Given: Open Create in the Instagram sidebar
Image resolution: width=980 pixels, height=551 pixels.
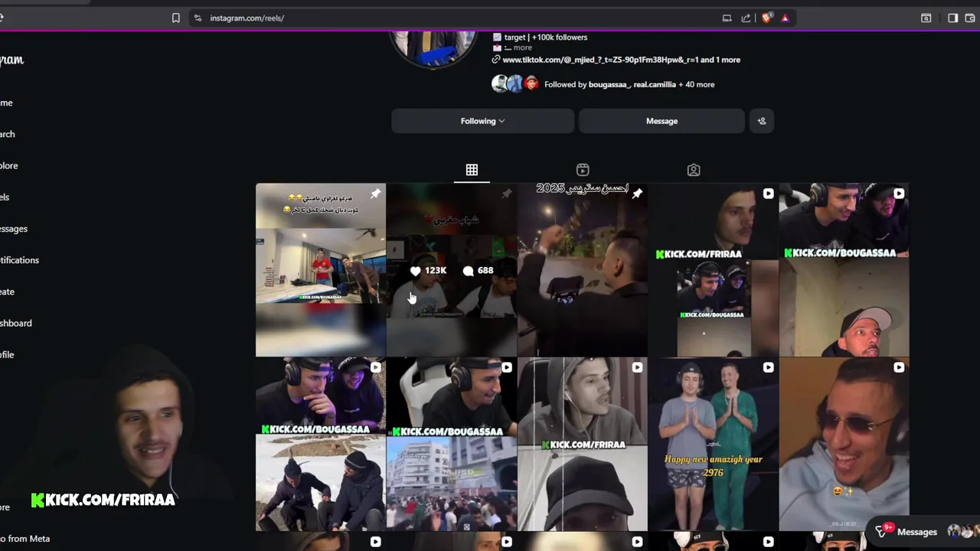Looking at the screenshot, I should click(7, 292).
